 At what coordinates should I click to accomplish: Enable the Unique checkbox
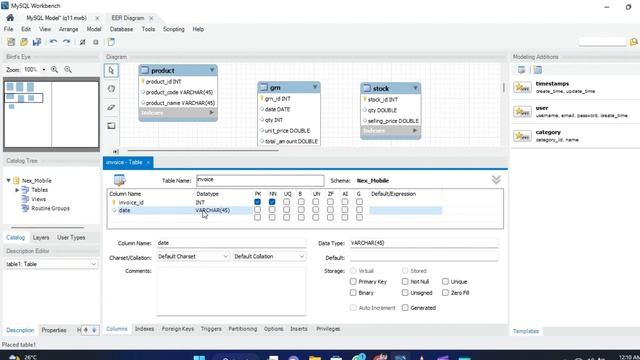pyautogui.click(x=445, y=281)
